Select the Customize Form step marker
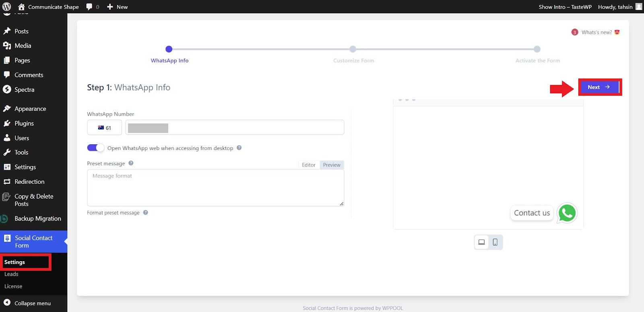Viewport: 644px width, 312px height. coord(353,49)
